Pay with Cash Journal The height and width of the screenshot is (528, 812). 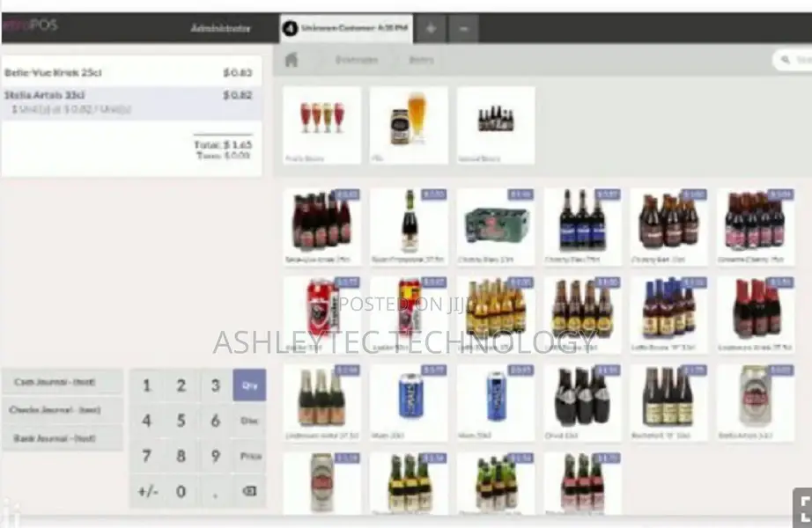pos(63,382)
